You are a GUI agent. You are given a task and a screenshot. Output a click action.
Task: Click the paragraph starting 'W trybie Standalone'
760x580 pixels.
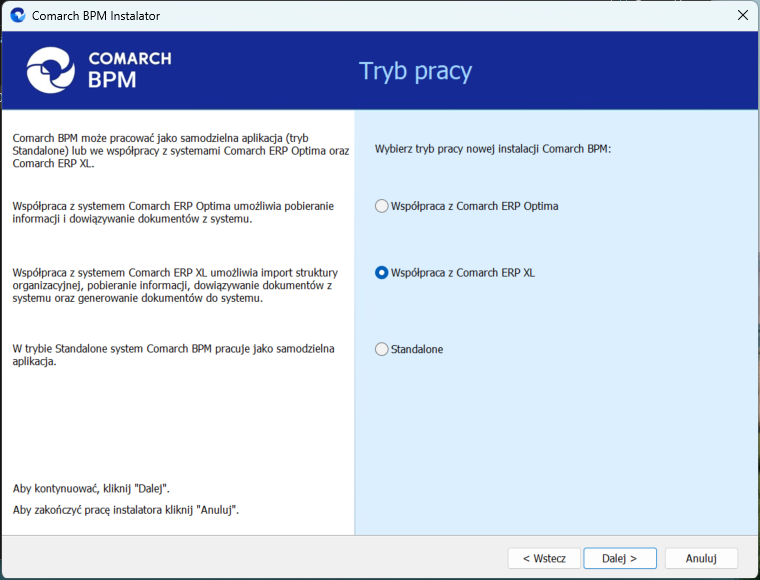[x=173, y=355]
